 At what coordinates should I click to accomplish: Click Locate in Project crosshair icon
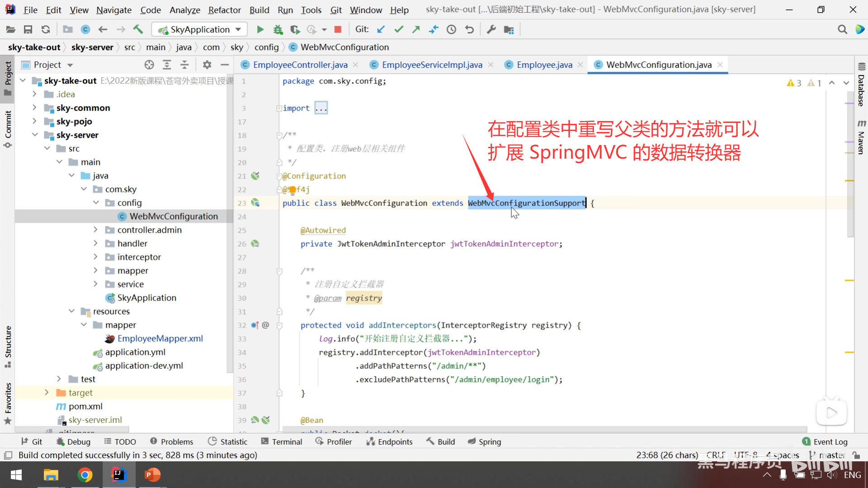149,65
